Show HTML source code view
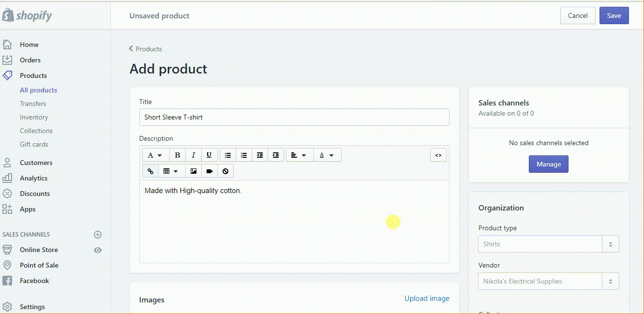The width and height of the screenshot is (644, 314). pos(438,155)
